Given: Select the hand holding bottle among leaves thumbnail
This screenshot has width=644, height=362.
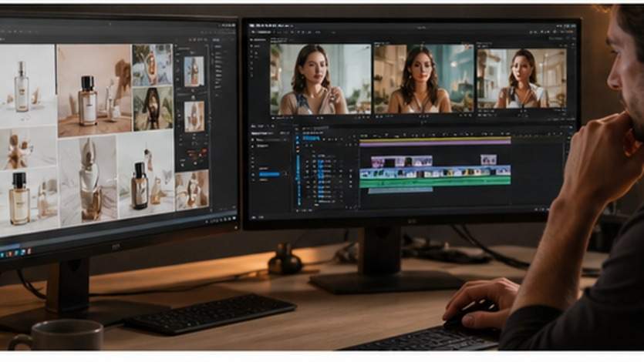Looking at the screenshot, I should click(153, 65).
